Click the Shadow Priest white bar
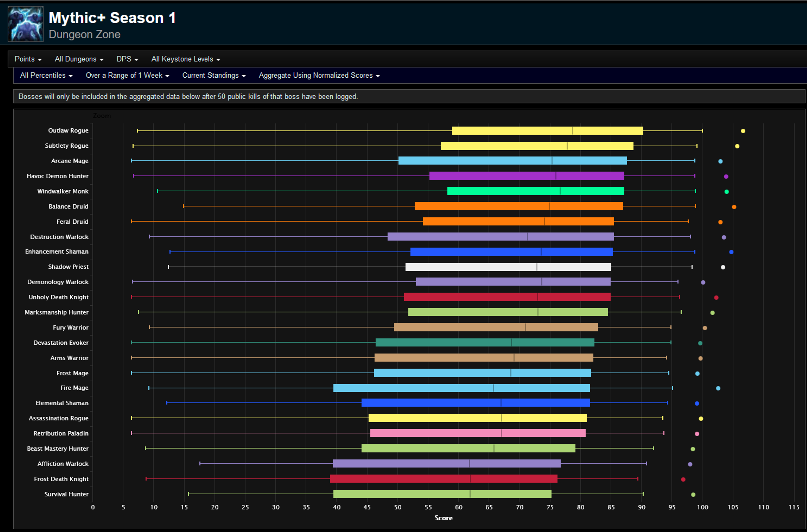This screenshot has width=807, height=532. tap(508, 267)
